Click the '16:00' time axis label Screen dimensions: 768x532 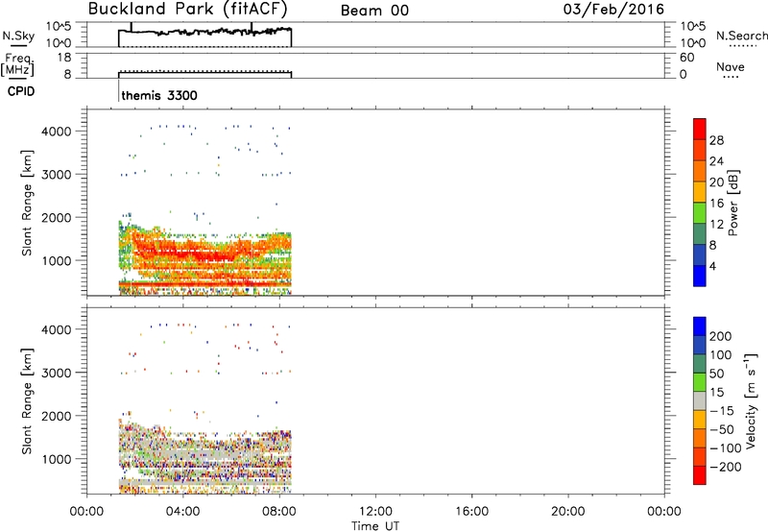(471, 512)
